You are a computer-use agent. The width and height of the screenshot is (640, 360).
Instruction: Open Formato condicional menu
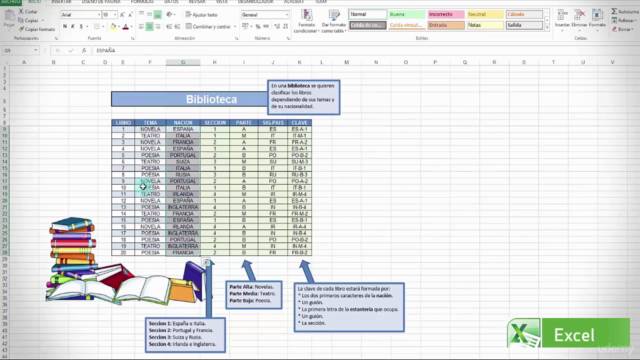(x=306, y=21)
